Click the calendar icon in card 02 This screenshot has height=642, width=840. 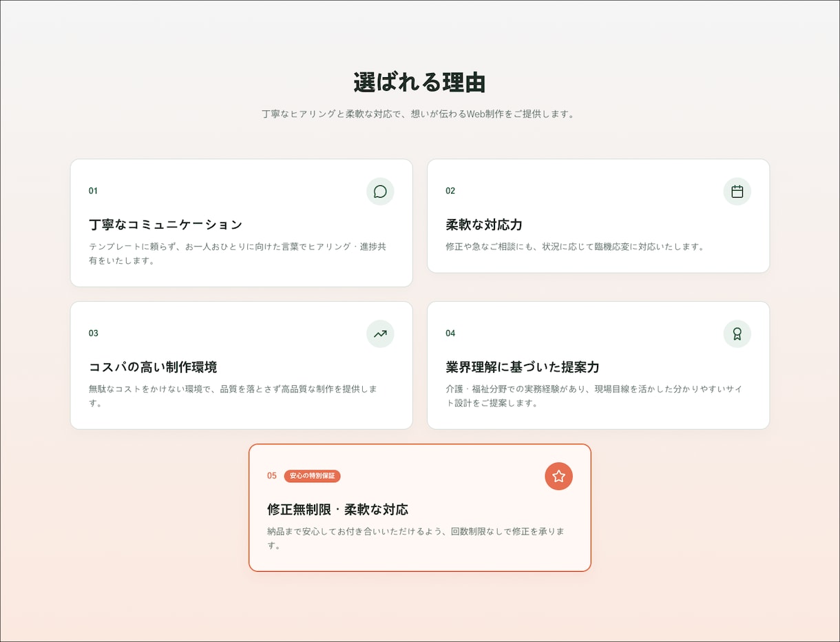pyautogui.click(x=737, y=191)
